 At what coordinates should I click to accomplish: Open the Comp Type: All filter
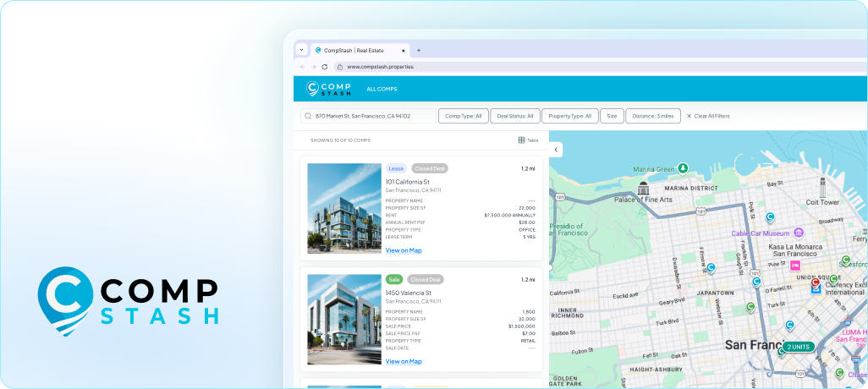tap(464, 116)
